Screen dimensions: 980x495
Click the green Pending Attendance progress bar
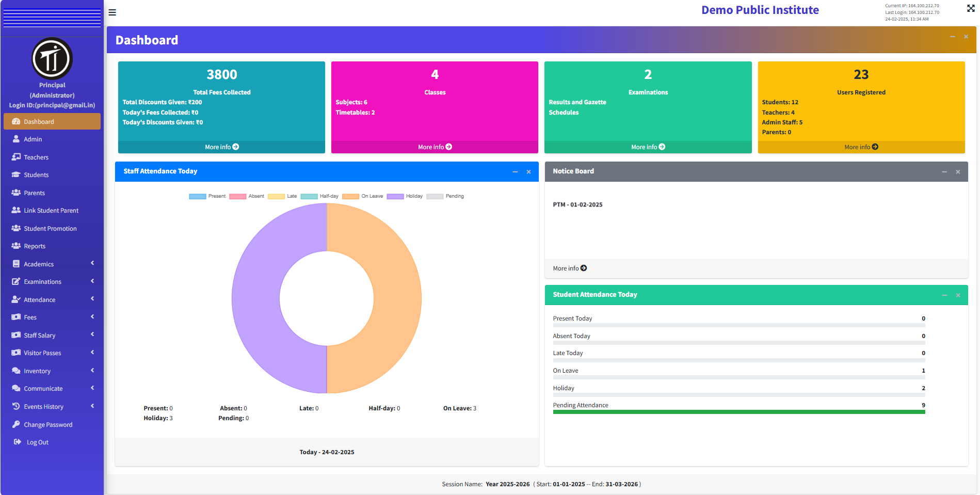[x=739, y=412]
